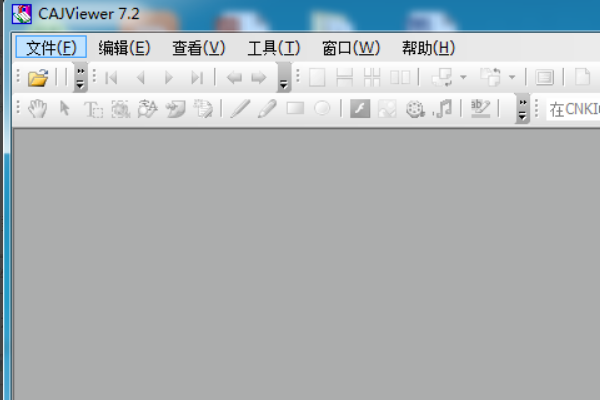Click the open file folder icon
This screenshot has width=600, height=400.
tap(38, 78)
